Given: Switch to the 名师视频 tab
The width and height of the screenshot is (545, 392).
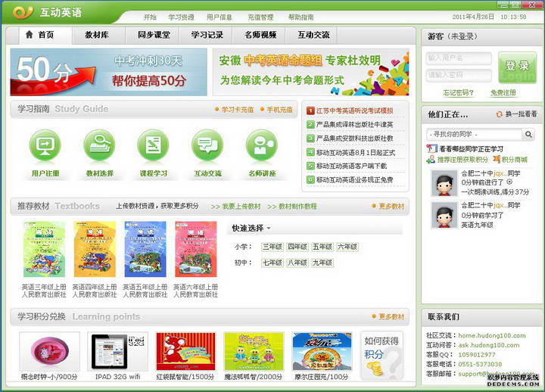Looking at the screenshot, I should point(260,35).
